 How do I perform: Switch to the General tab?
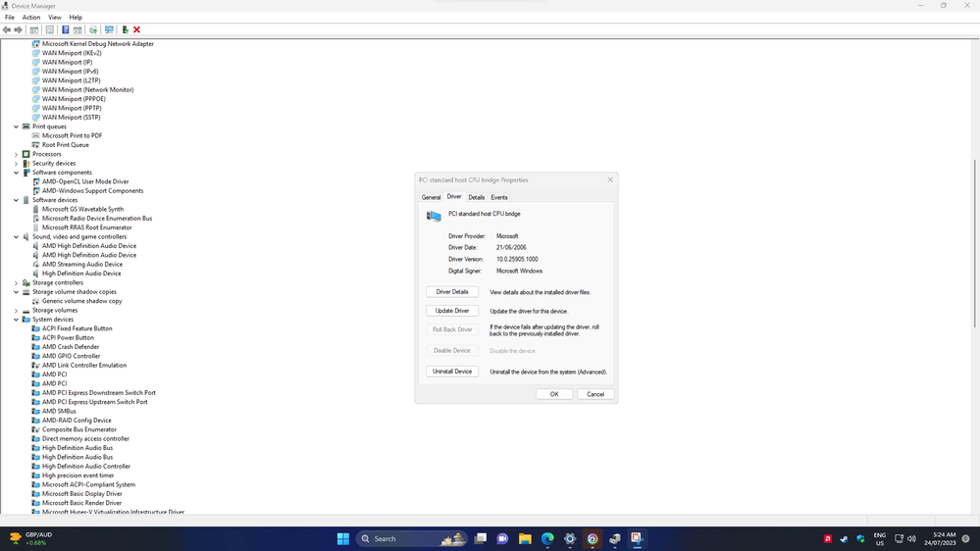coord(431,197)
